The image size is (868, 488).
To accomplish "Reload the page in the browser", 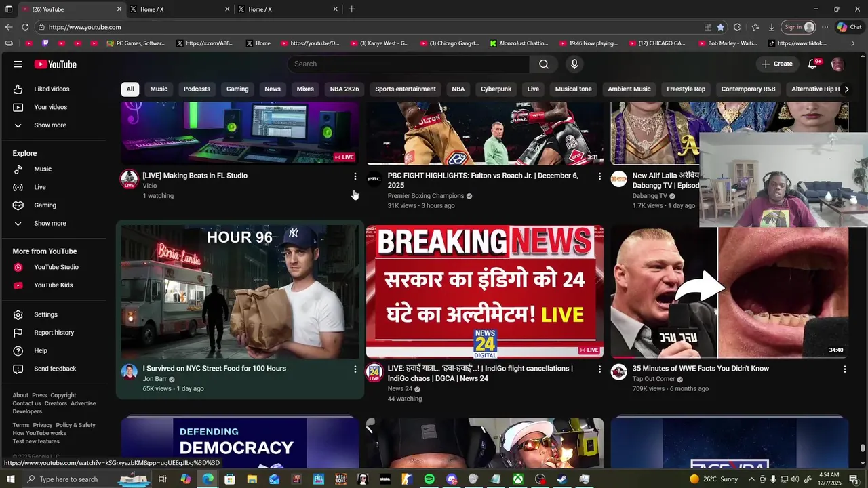I will click(25, 27).
